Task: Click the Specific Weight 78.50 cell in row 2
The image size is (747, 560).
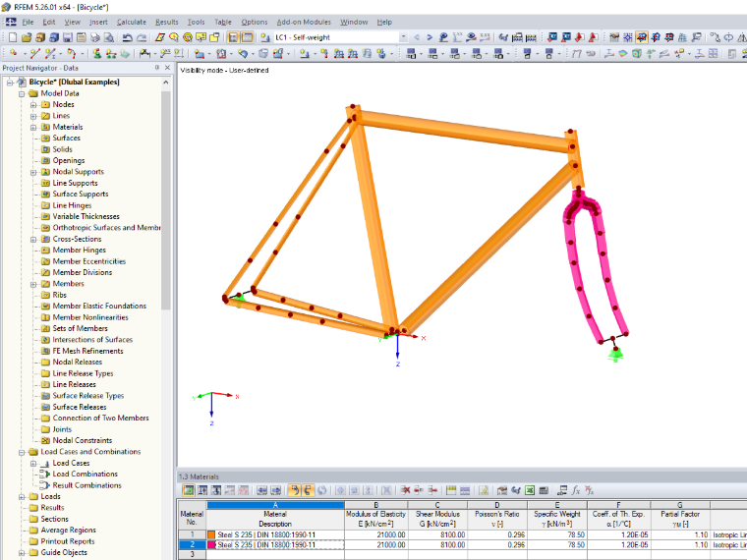Action: click(x=557, y=544)
